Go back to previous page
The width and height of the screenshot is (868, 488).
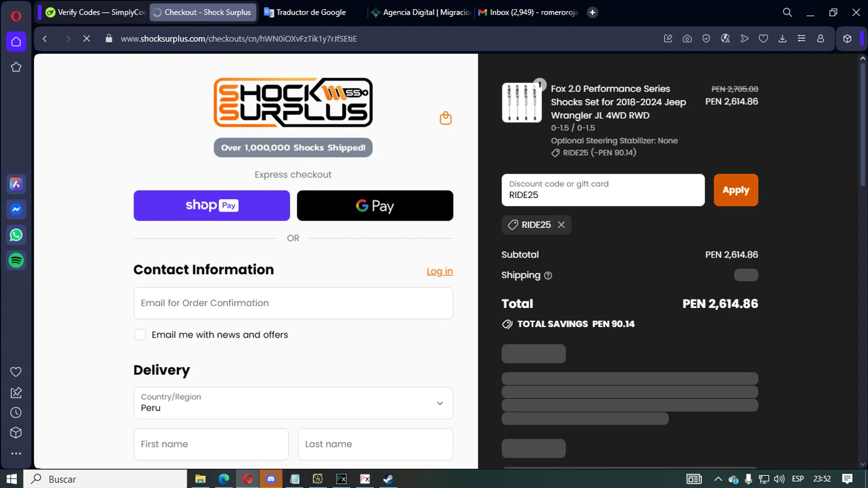click(45, 39)
